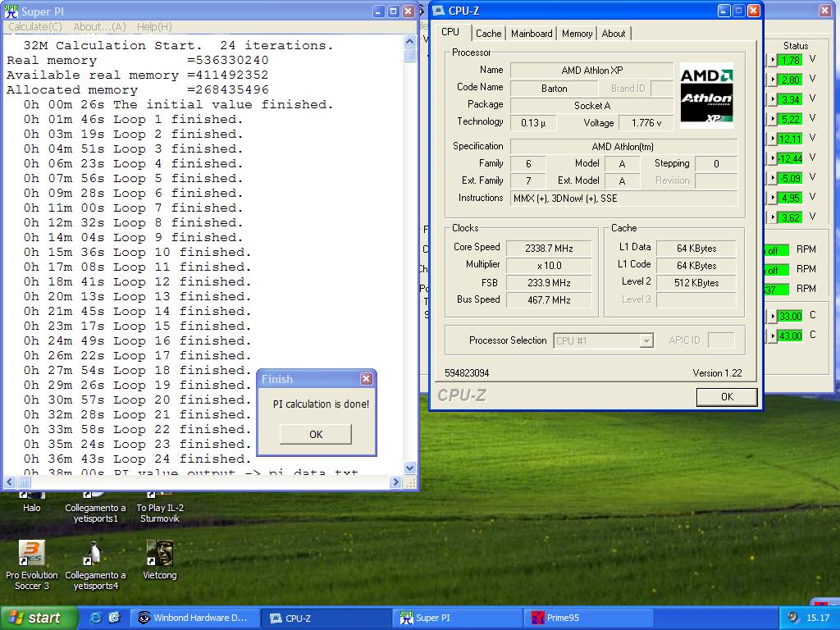Switch to the Cache tab in CPU-Z
This screenshot has width=840, height=630.
point(489,33)
